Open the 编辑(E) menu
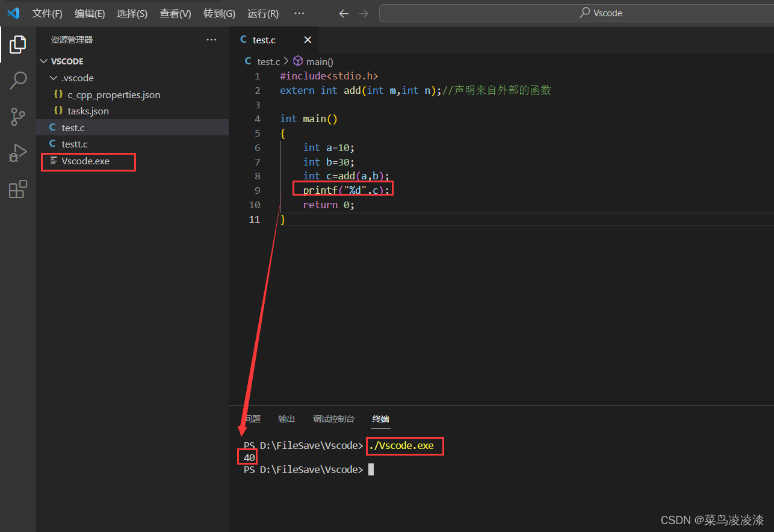The height and width of the screenshot is (532, 774). (x=90, y=13)
